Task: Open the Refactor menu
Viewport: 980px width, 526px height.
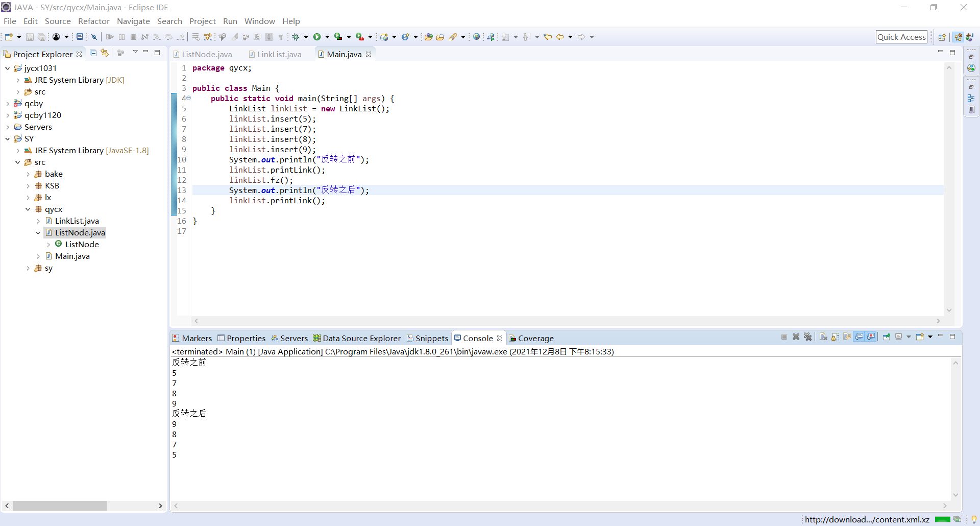Action: point(94,21)
